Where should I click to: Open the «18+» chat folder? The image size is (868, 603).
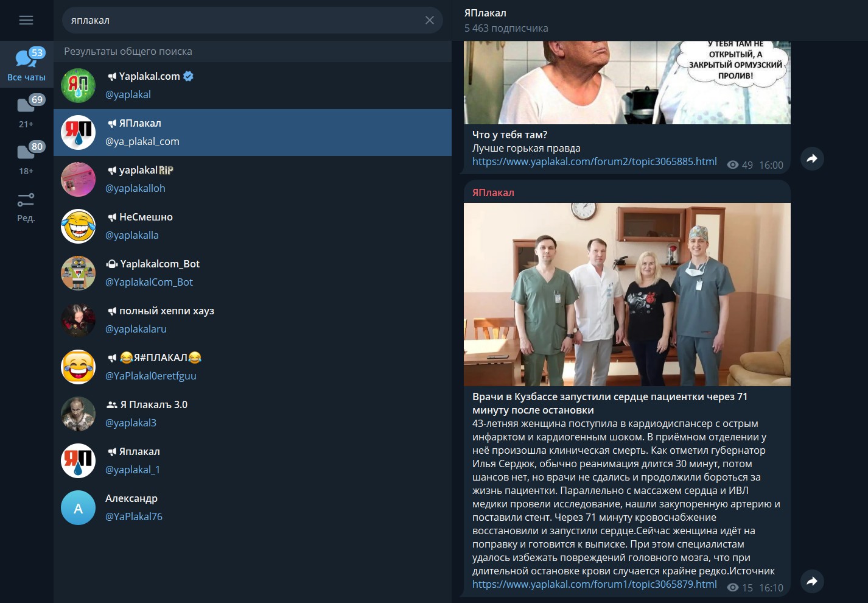(26, 158)
